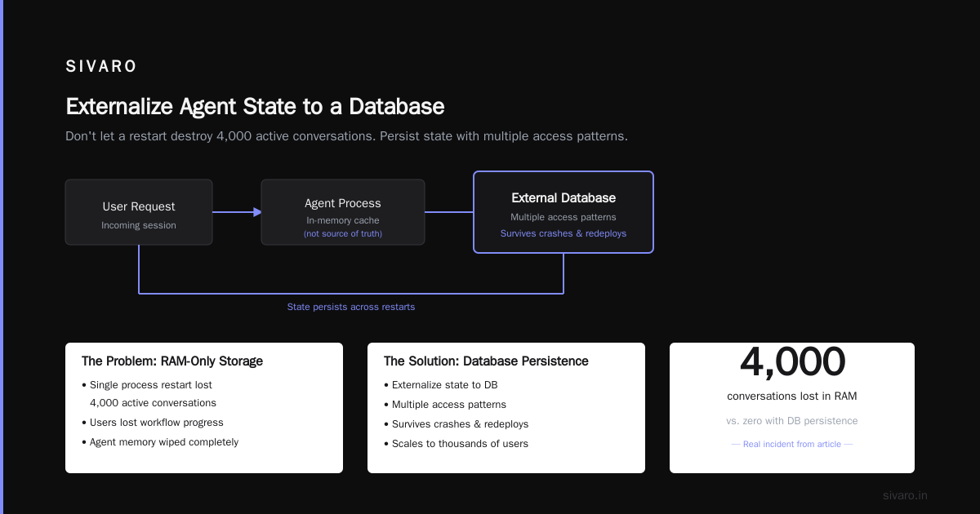Open 'The Problem: RAM-Only Storage' card
The height and width of the screenshot is (514, 980).
(x=204, y=408)
